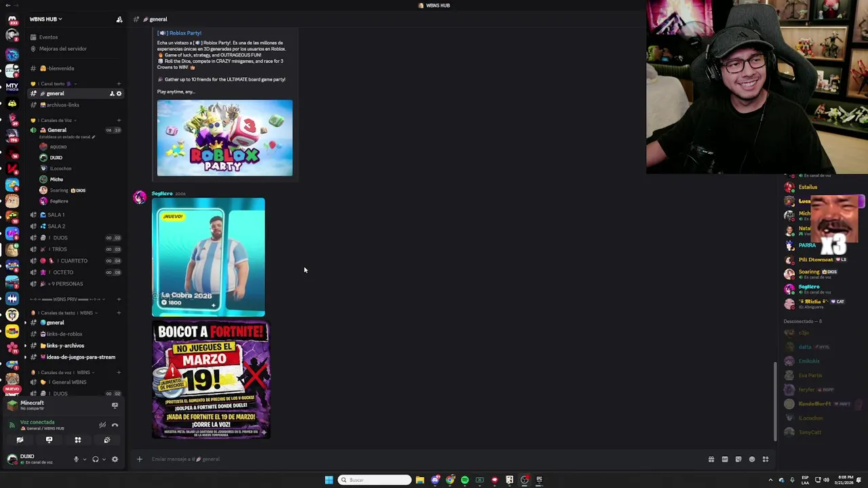
Task: Collapse Canales de voz WBNS category
Action: pyautogui.click(x=62, y=372)
